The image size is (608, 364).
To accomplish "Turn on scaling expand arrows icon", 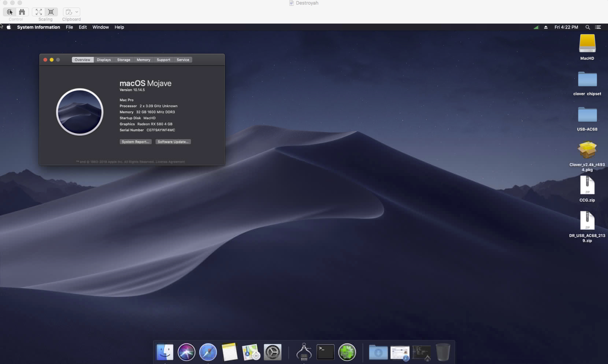I will (x=39, y=12).
